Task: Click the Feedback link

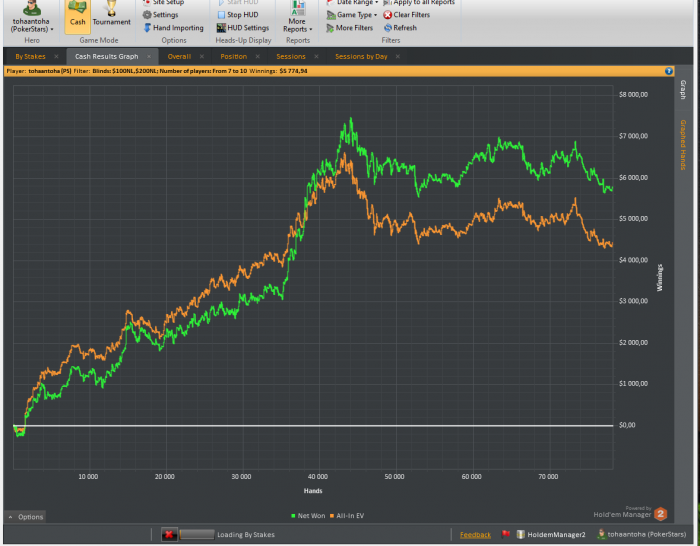Action: click(x=475, y=535)
